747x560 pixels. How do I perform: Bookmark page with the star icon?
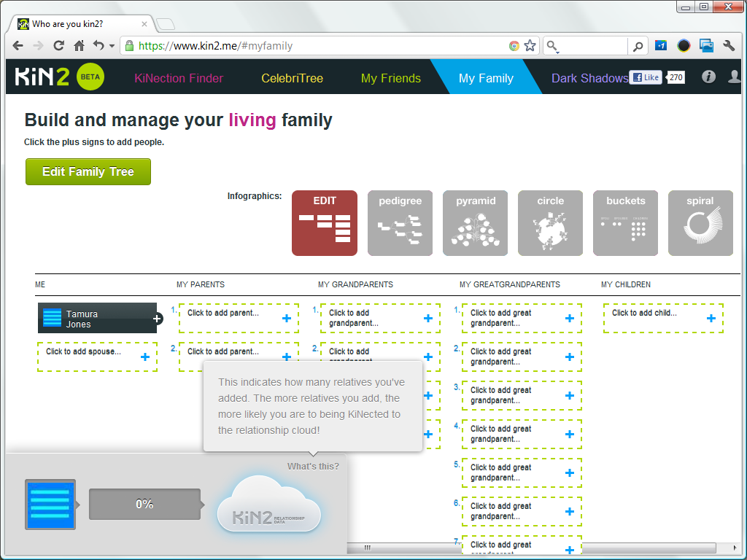click(x=530, y=46)
